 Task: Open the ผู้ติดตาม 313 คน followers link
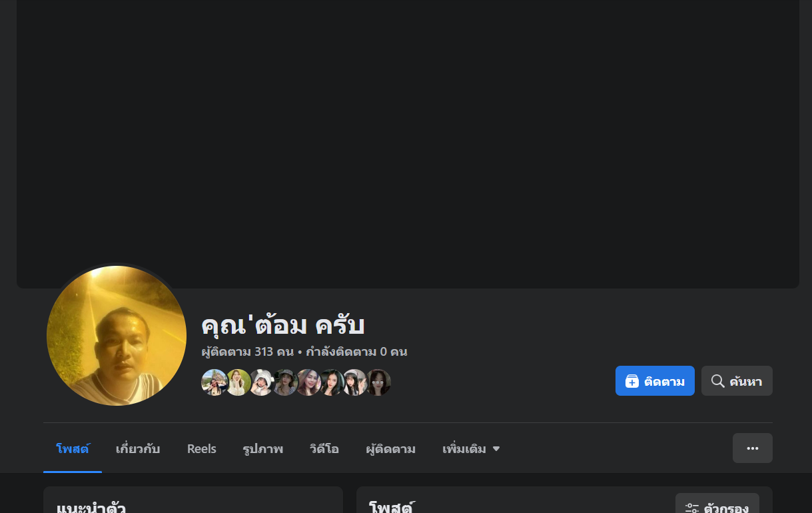pyautogui.click(x=248, y=352)
